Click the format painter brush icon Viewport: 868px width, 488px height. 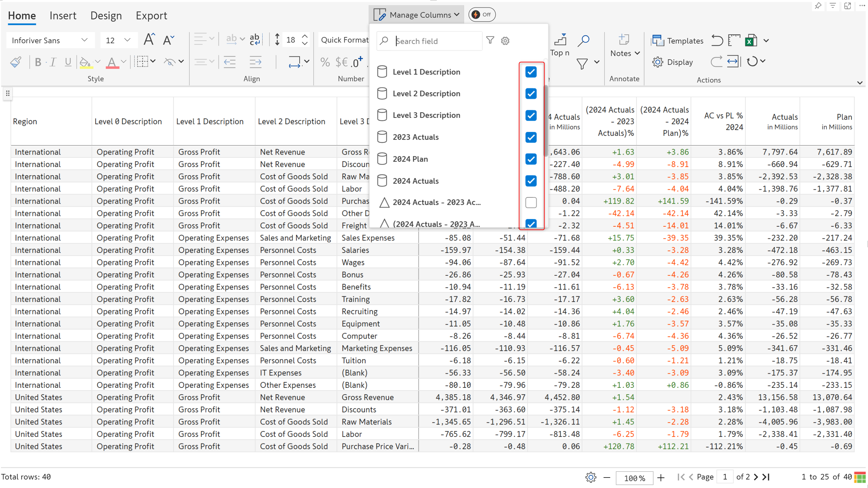point(15,62)
